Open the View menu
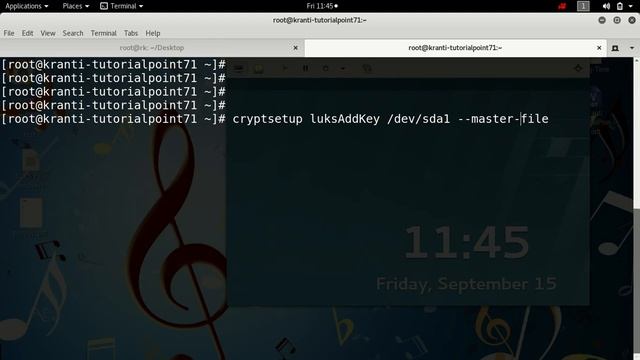This screenshot has height=360, width=640. click(48, 33)
